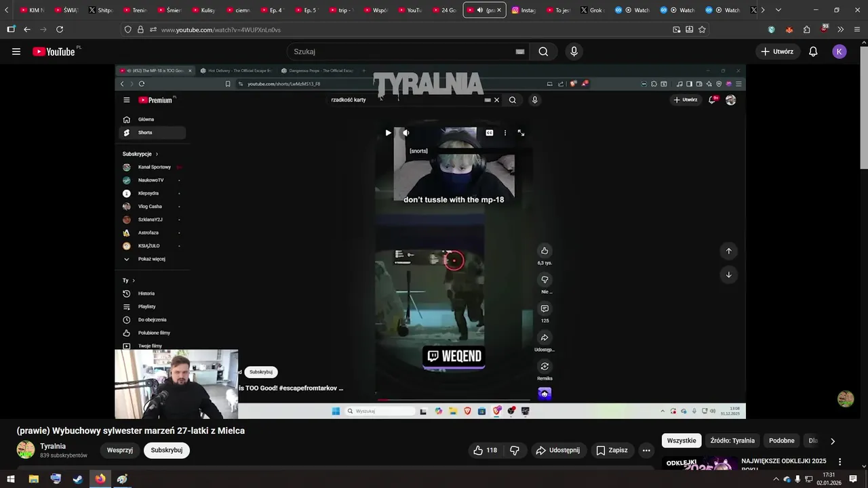This screenshot has height=488, width=868.
Task: Expand hidden system tray icons
Action: [x=776, y=479]
